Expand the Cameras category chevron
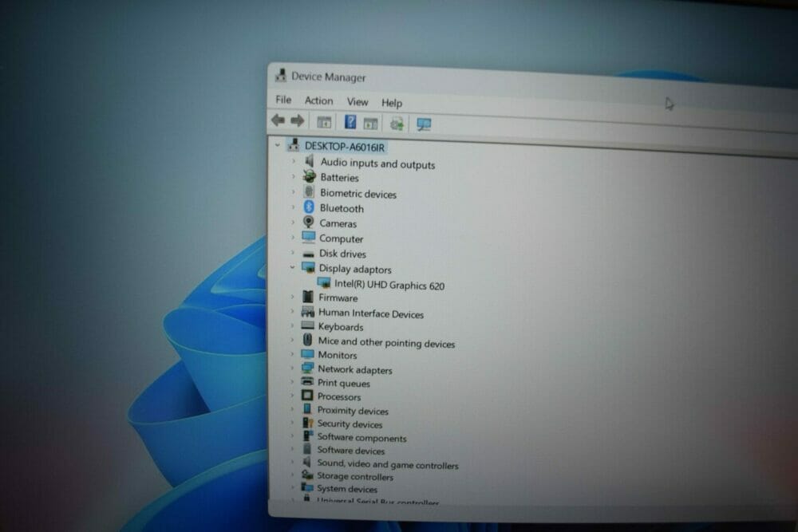This screenshot has width=798, height=532. tap(293, 223)
